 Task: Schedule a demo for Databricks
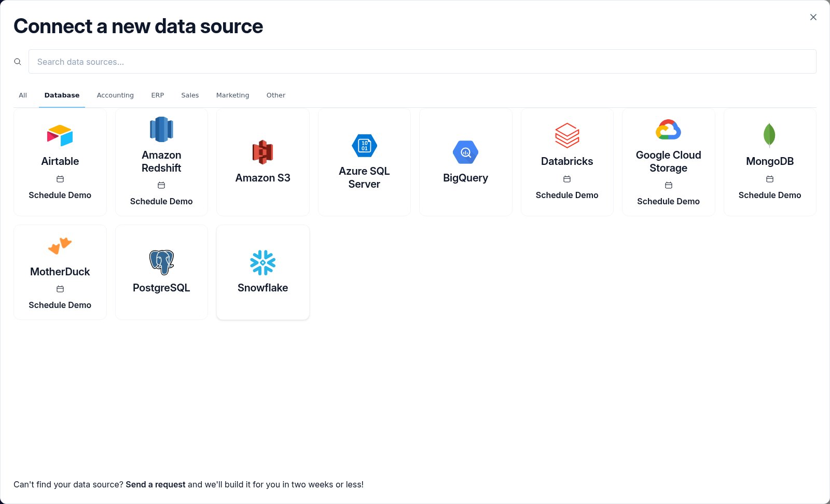tap(567, 195)
